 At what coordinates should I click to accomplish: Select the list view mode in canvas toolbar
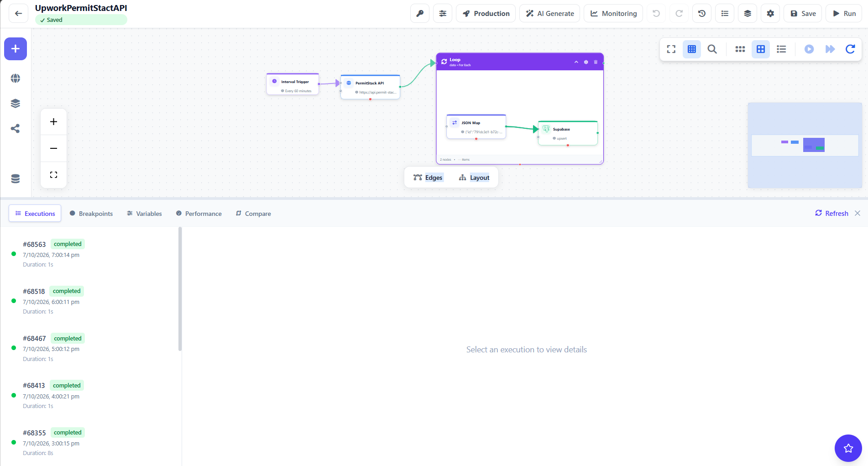781,49
